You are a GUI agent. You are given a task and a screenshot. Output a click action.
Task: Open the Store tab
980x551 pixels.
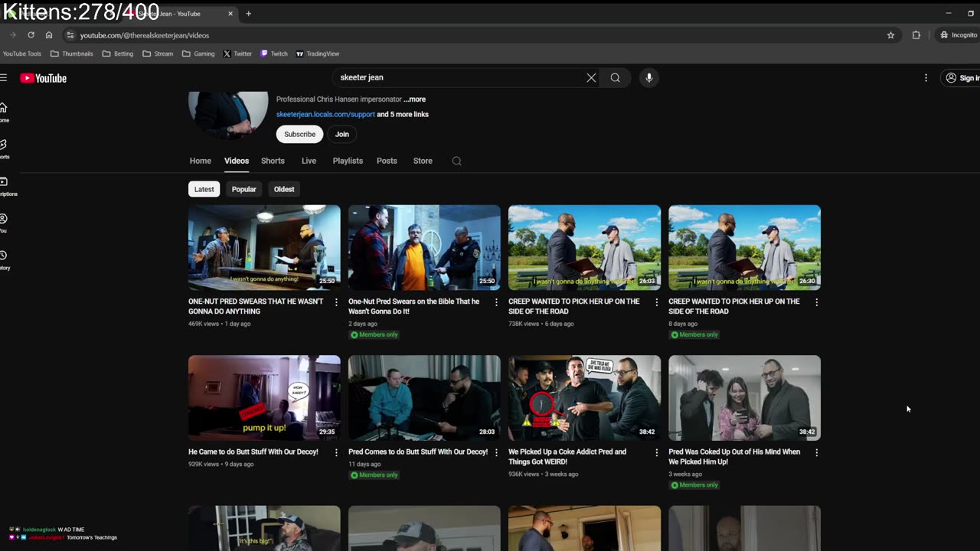click(x=423, y=161)
